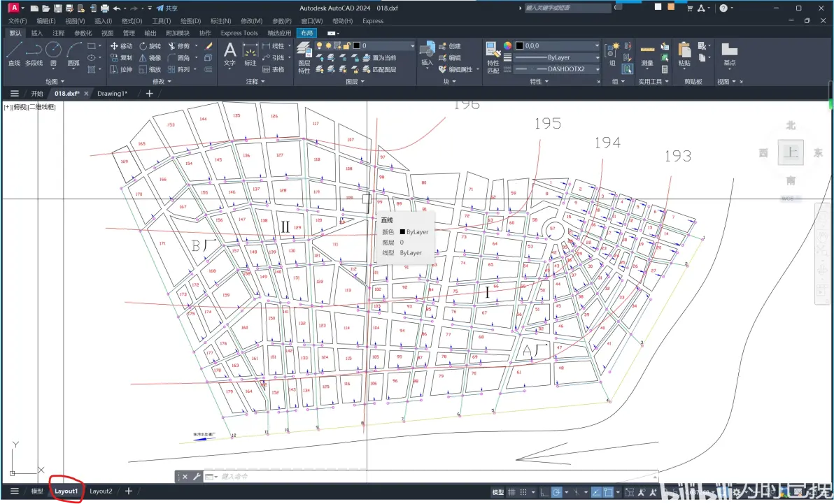834x504 pixels.
Task: Toggle object snap tracking in status bar
Action: pos(597,492)
